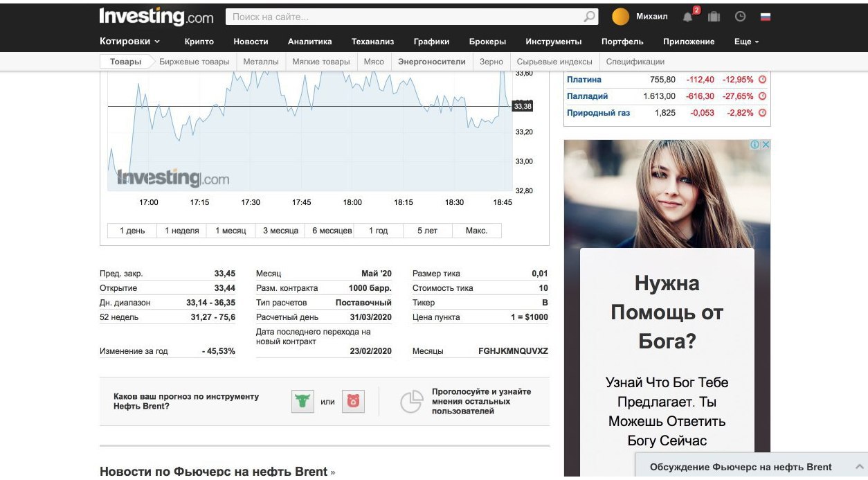Click the Михаил username

click(x=652, y=17)
